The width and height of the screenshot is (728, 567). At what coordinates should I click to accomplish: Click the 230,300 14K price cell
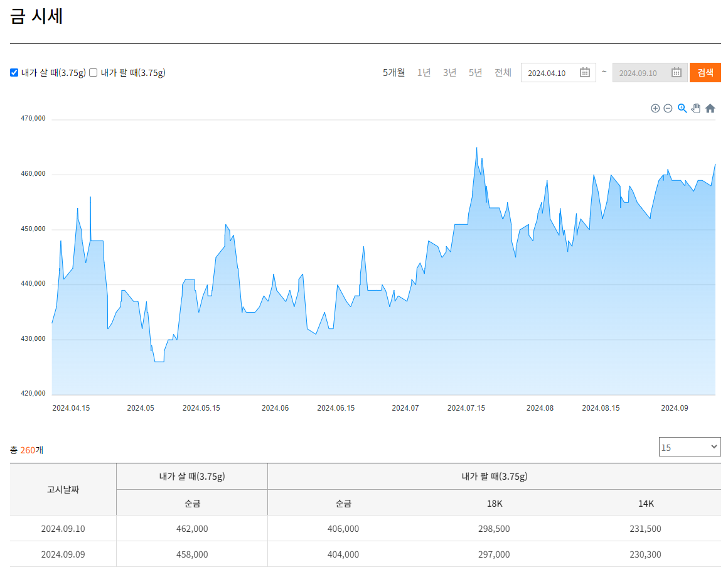point(645,554)
